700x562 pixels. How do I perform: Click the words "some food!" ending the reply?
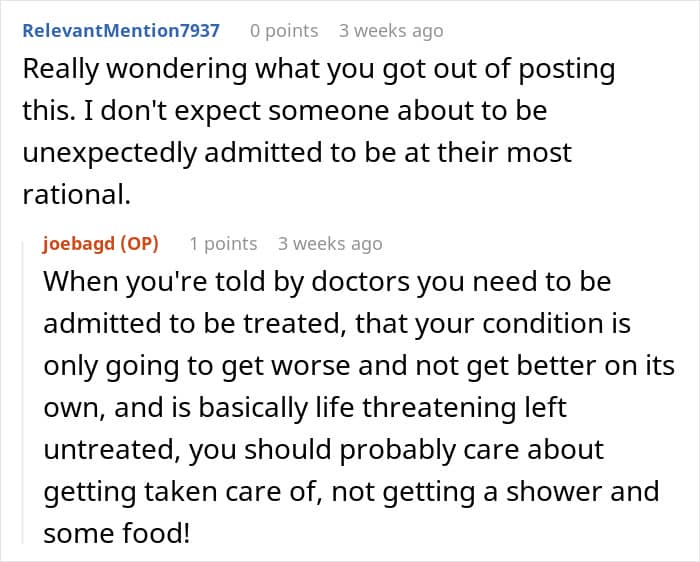tap(116, 533)
